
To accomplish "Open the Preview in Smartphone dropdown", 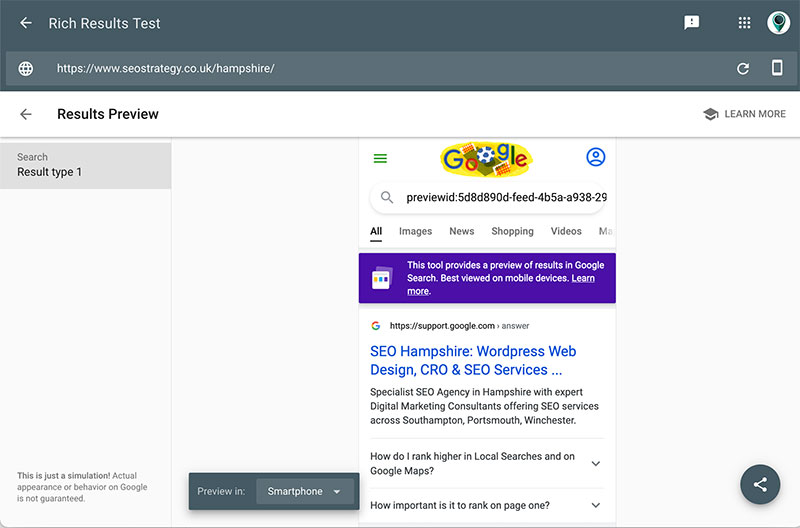I will coord(305,491).
